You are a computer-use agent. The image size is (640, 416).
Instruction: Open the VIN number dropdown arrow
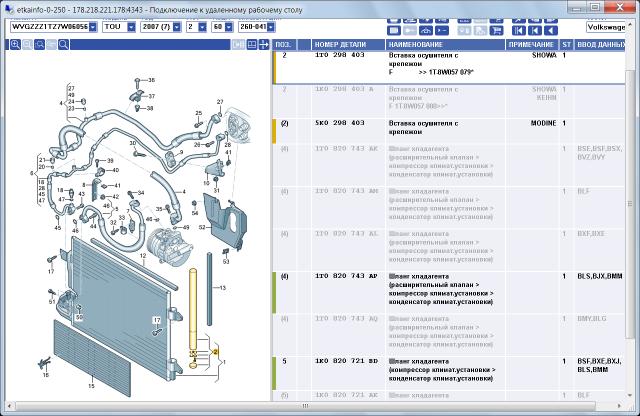tap(93, 27)
